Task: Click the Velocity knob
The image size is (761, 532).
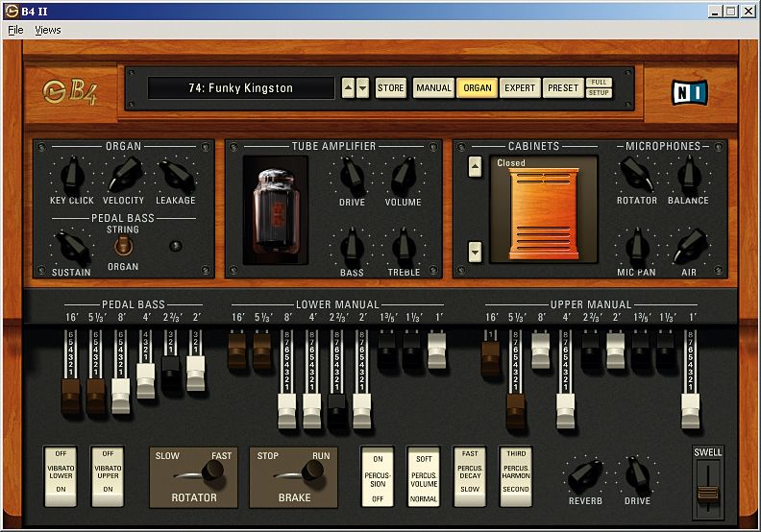Action: click(124, 175)
